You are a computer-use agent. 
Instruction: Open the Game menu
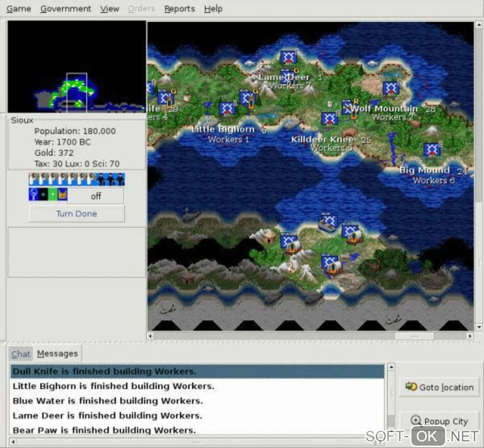click(x=19, y=9)
